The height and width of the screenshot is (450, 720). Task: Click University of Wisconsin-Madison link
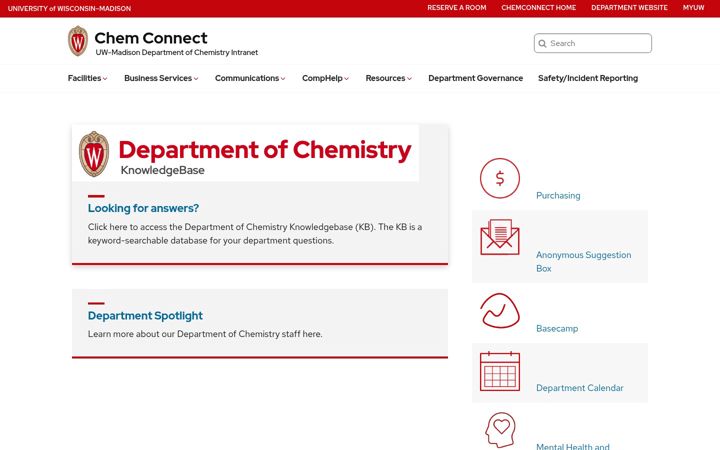69,8
